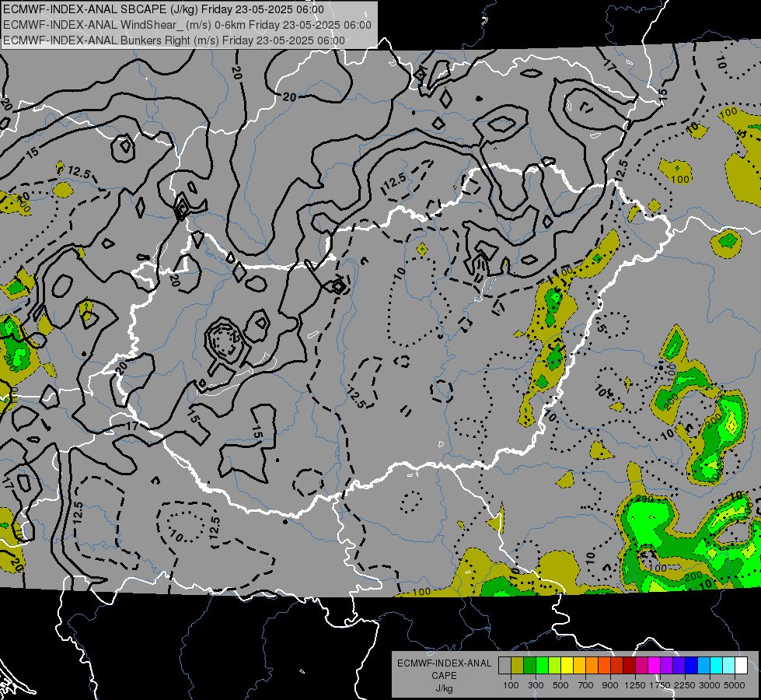761x700 pixels.
Task: Click the orange swatch starting at 700
Action: (592, 666)
